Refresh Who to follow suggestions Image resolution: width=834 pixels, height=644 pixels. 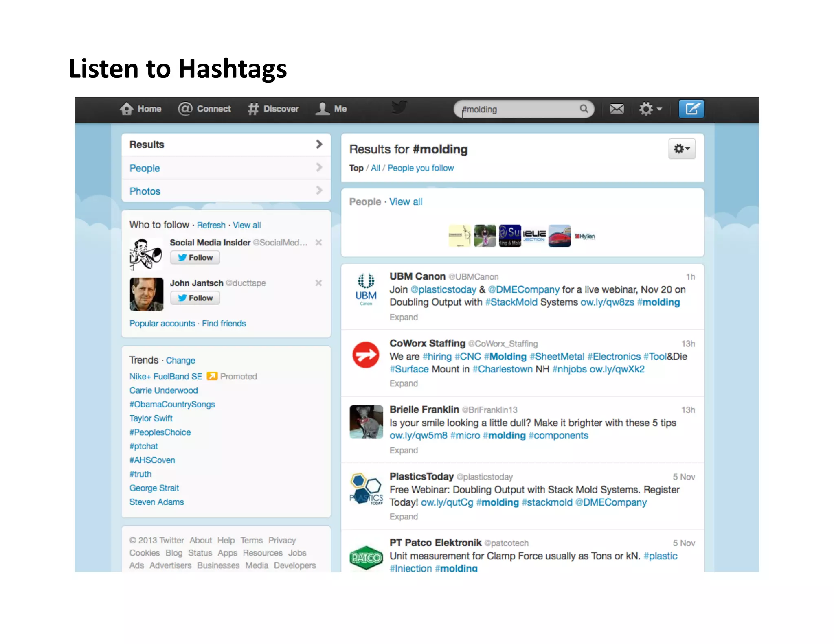(211, 225)
